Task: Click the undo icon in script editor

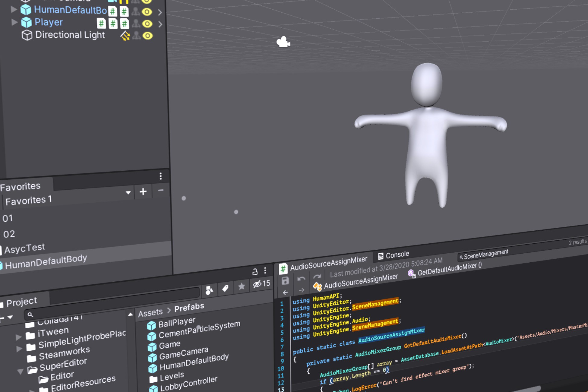Action: pos(301,279)
